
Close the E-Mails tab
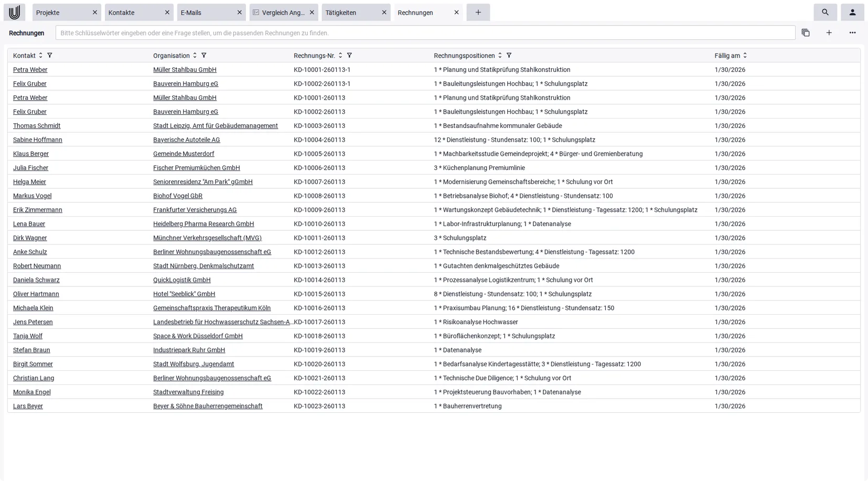coord(239,12)
